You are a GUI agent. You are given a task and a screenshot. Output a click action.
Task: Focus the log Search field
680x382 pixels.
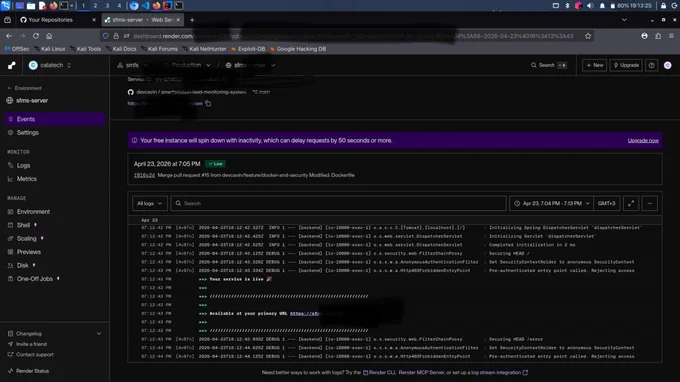338,203
